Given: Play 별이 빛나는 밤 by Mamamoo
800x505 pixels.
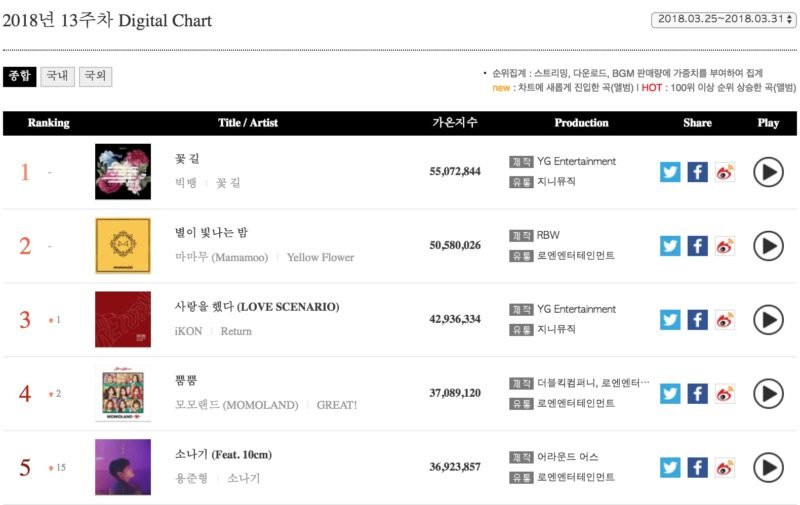Looking at the screenshot, I should tap(768, 246).
